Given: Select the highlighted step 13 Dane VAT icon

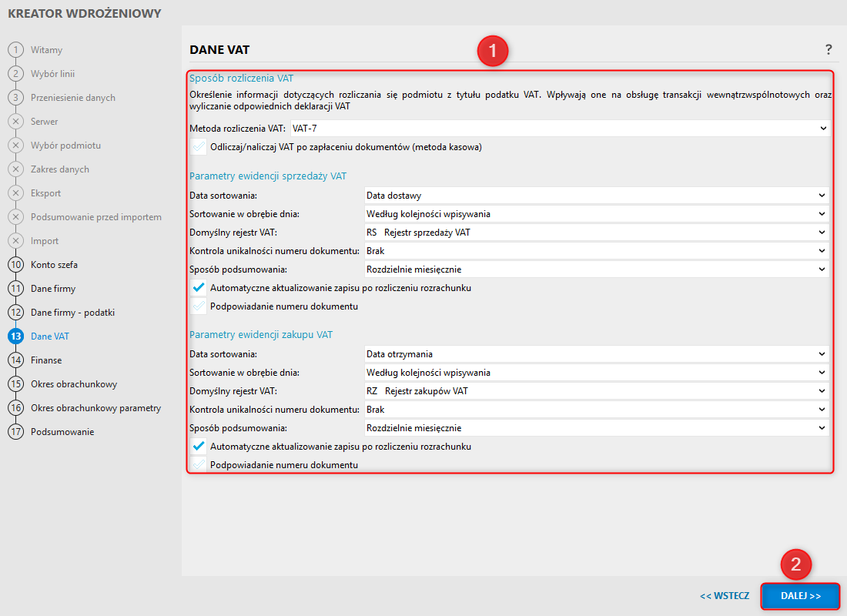Looking at the screenshot, I should (15, 336).
